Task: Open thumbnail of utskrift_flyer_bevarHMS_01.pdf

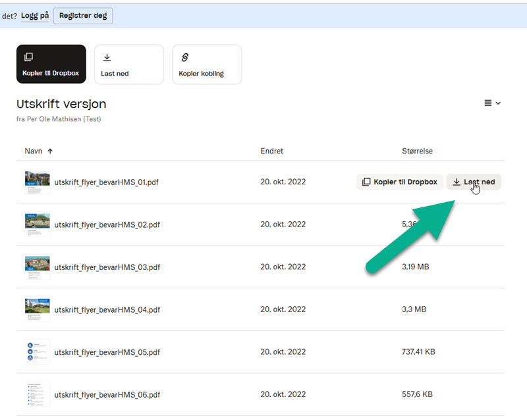Action: point(37,182)
